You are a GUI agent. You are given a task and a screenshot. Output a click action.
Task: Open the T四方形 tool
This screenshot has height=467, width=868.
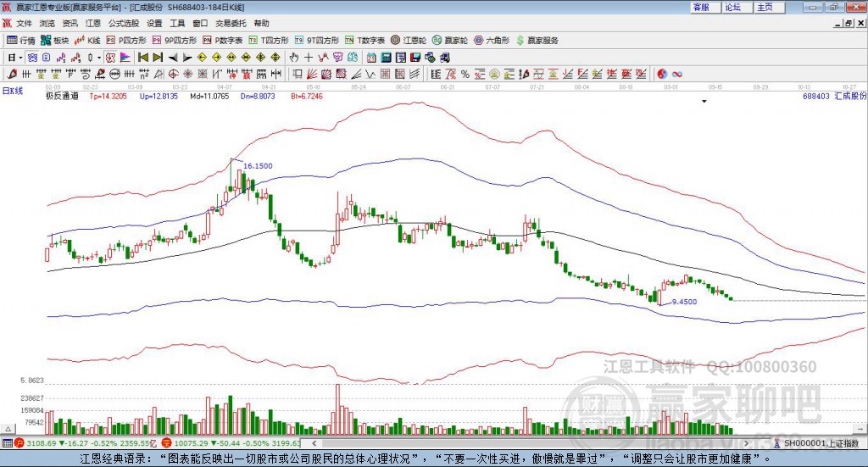[269, 41]
